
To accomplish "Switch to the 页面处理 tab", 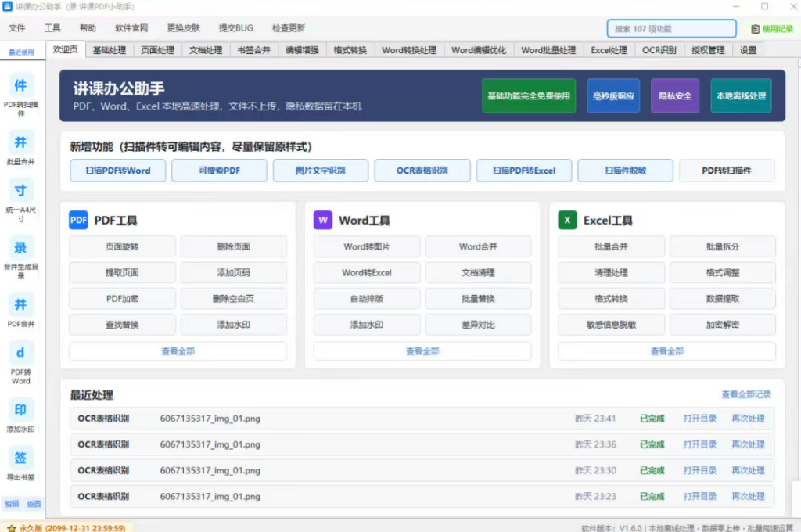I will click(x=157, y=50).
